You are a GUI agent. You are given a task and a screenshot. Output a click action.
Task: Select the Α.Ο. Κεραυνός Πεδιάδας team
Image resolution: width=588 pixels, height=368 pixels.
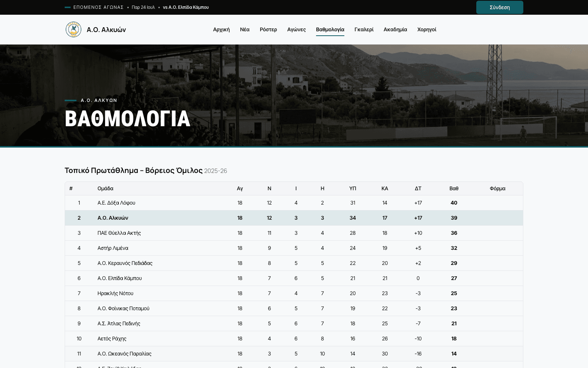click(125, 263)
